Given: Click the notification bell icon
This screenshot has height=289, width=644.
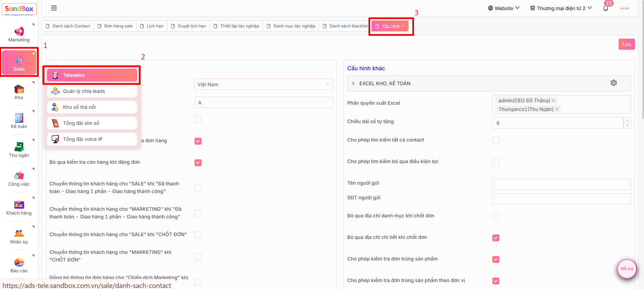Looking at the screenshot, I should (x=606, y=8).
